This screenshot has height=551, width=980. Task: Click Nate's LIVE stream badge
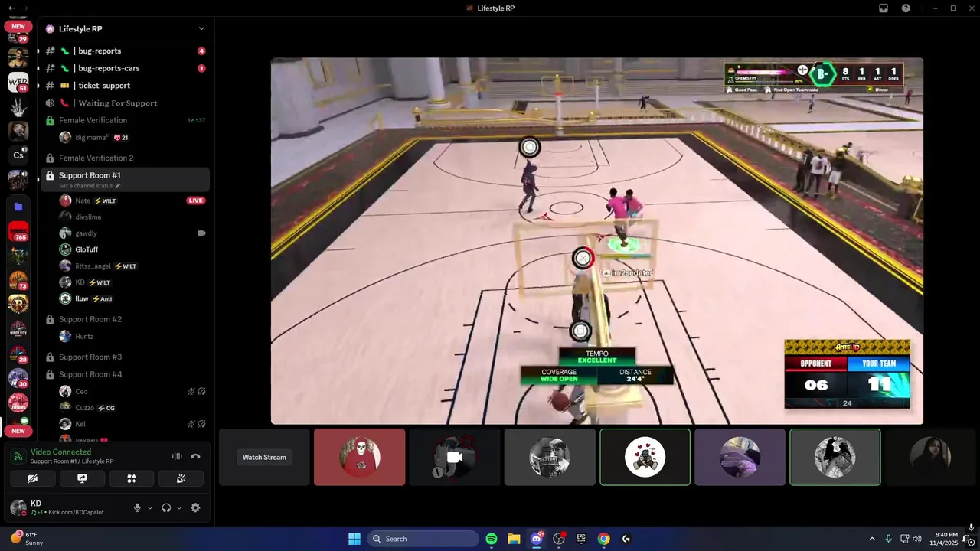coord(196,201)
